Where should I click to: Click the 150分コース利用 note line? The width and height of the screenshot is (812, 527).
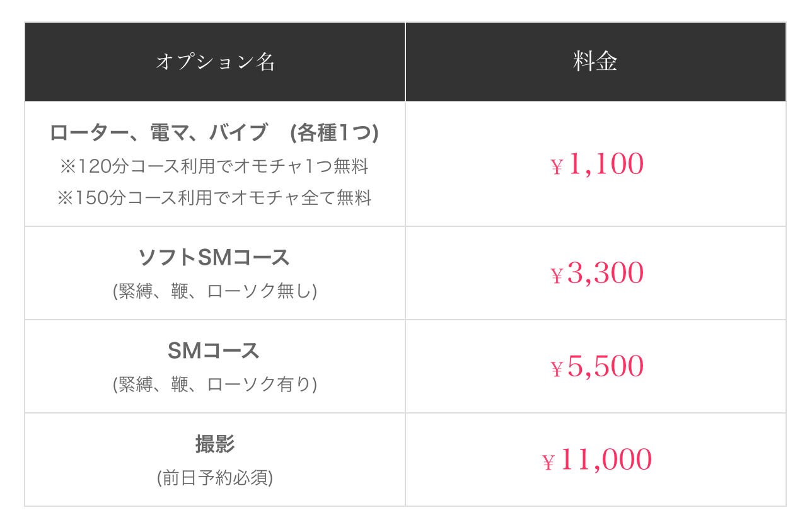coord(214,198)
